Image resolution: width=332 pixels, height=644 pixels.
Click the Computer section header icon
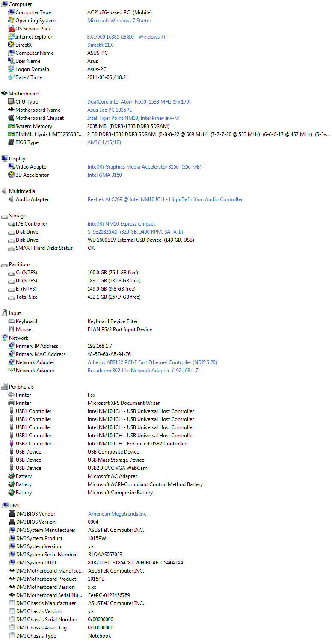(4, 4)
